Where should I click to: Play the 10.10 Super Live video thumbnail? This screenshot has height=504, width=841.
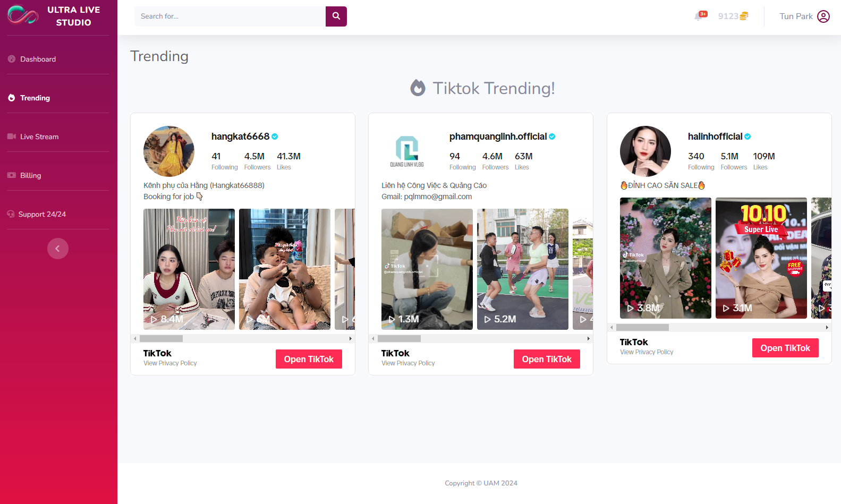761,258
